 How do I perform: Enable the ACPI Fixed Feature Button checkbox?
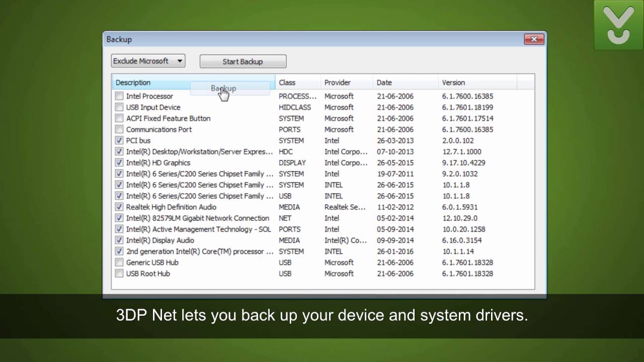click(119, 118)
